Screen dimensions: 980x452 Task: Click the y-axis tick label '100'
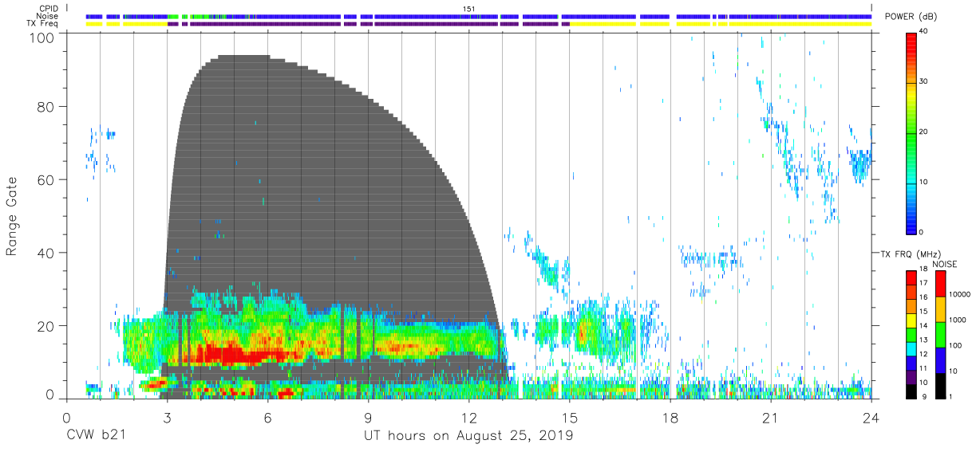point(43,37)
